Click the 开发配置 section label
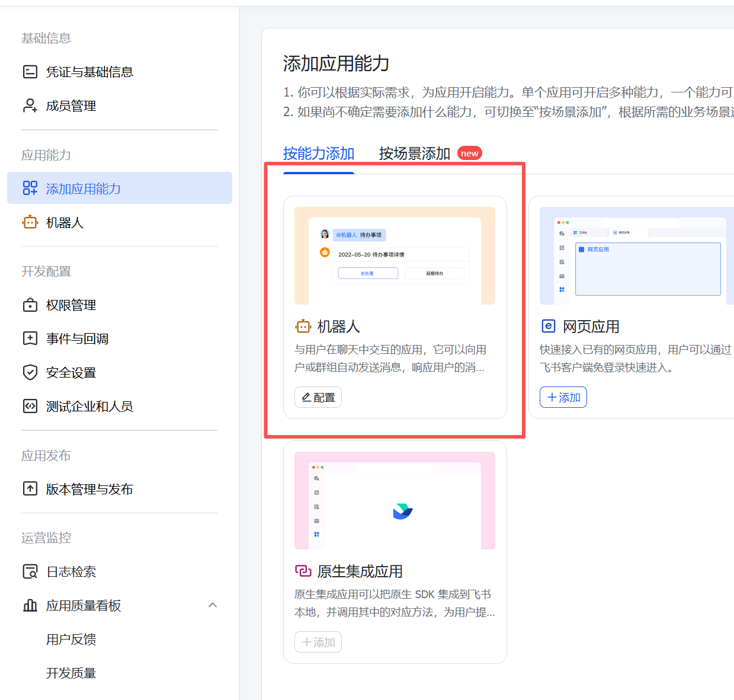 pos(46,271)
